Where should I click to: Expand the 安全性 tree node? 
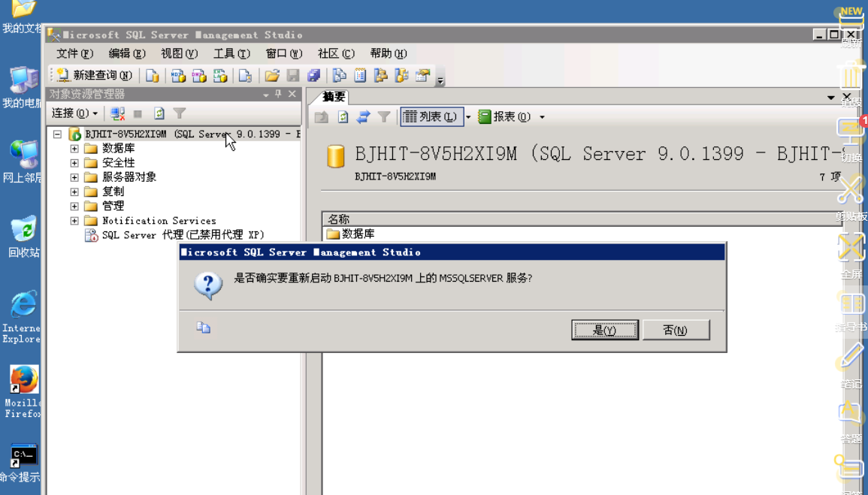tap(74, 162)
